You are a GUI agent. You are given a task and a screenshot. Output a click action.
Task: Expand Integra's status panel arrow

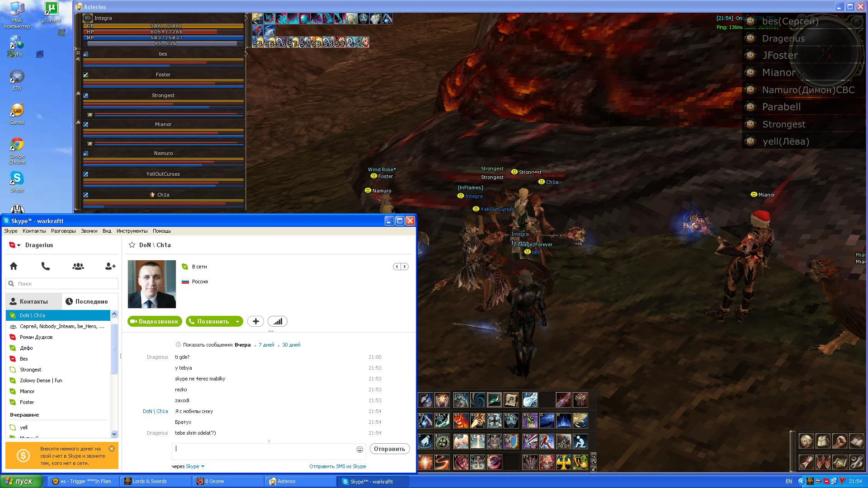(246, 18)
